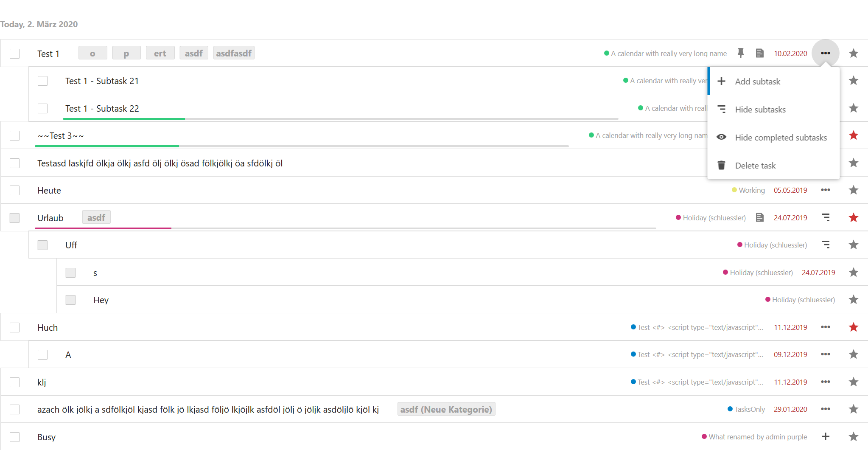Add a subtask to Busy via plus icon

[826, 436]
